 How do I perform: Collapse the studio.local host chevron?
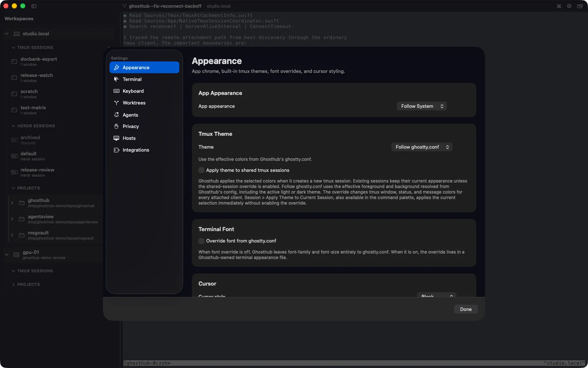[x=7, y=33]
